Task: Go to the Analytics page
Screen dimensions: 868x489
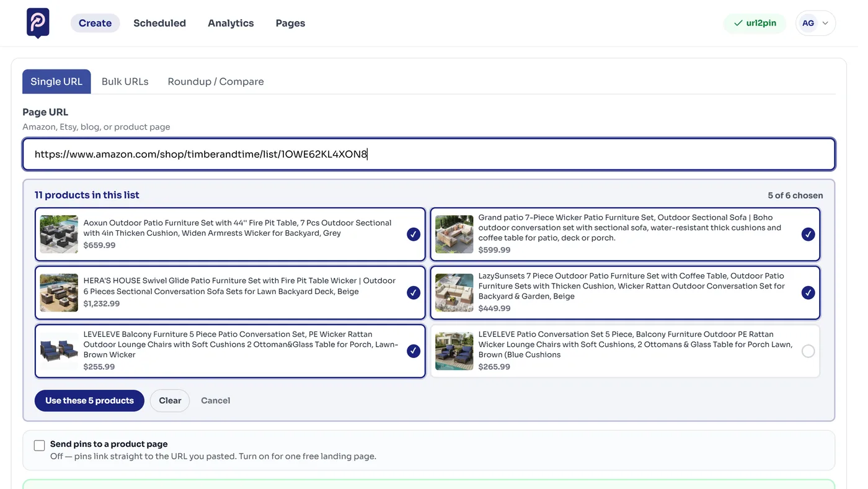Action: pyautogui.click(x=231, y=23)
